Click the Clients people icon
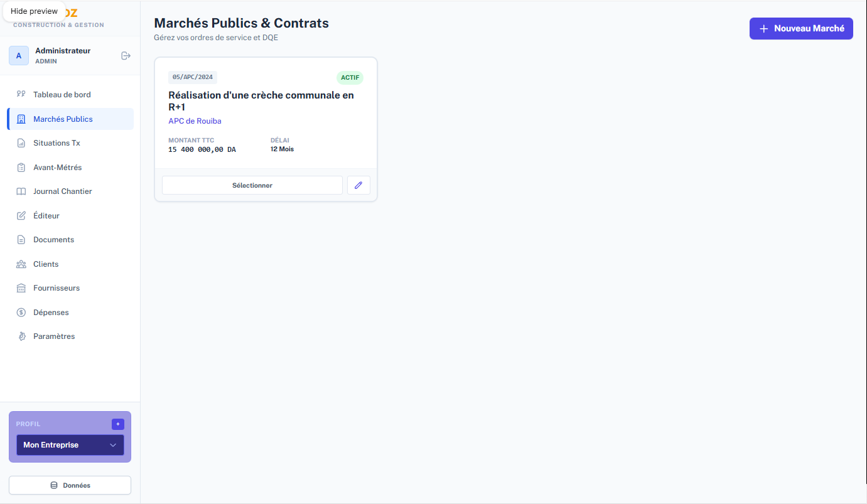 coord(21,264)
